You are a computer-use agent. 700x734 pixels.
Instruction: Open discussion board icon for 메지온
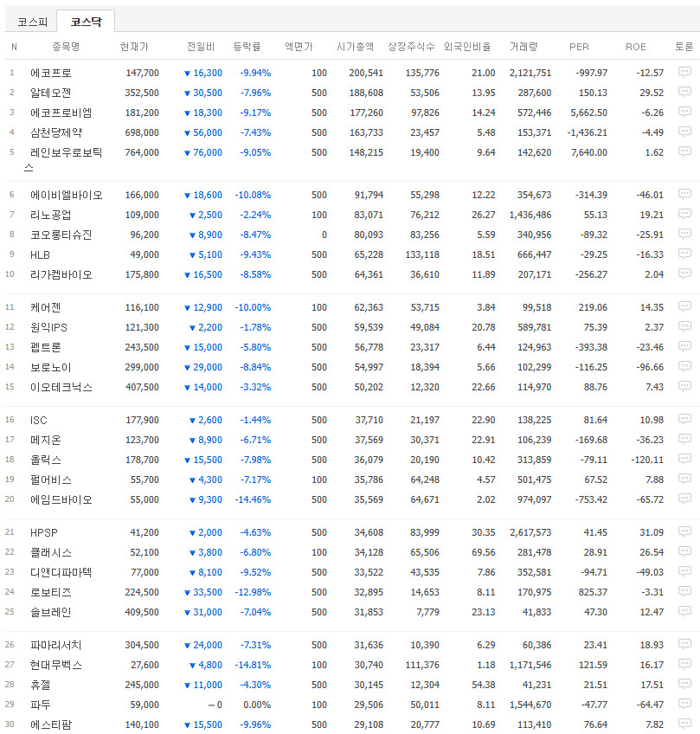(684, 439)
